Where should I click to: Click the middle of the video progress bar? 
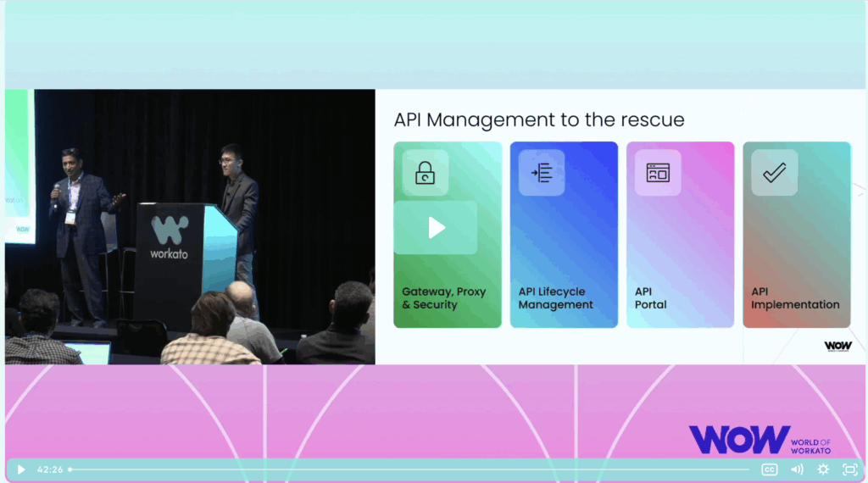click(x=409, y=469)
